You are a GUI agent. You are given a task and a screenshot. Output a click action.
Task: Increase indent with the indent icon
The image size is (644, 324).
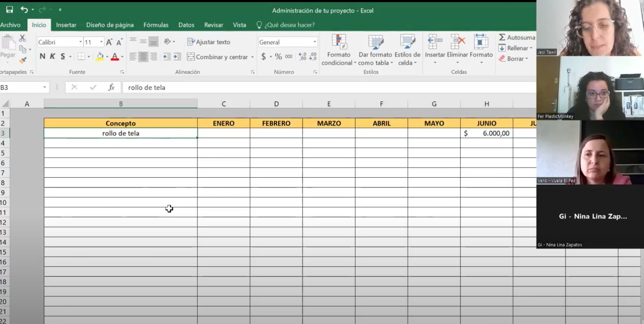pyautogui.click(x=177, y=57)
